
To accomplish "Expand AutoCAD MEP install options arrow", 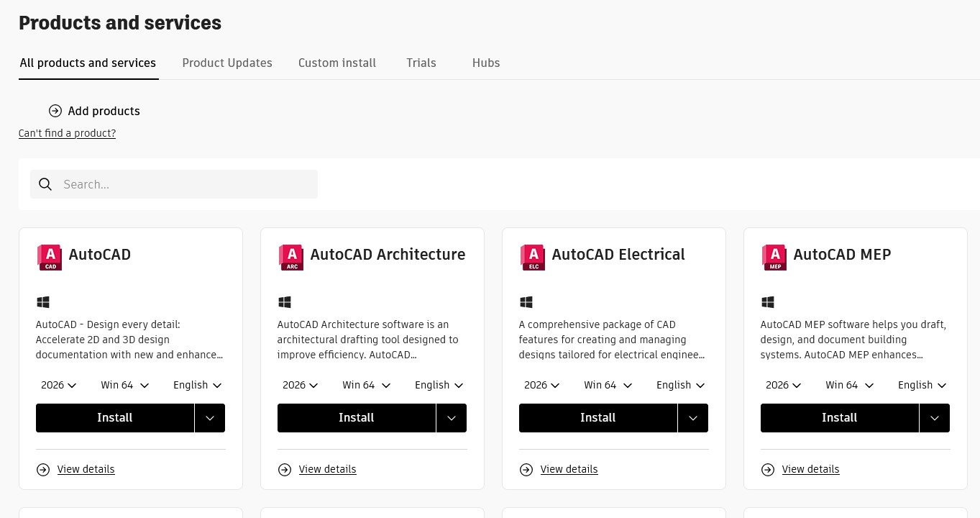I will (935, 418).
